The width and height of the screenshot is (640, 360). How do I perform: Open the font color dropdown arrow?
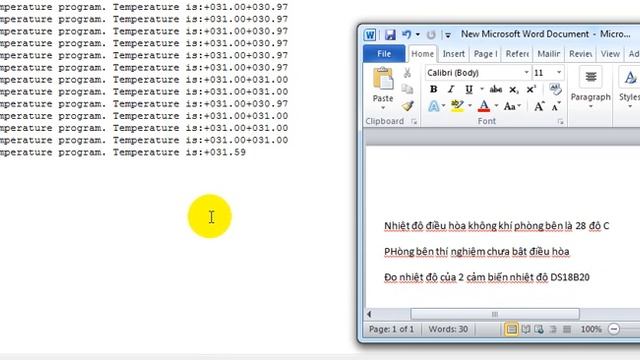[496, 106]
